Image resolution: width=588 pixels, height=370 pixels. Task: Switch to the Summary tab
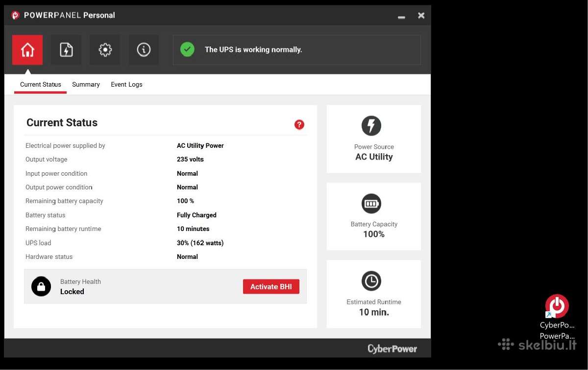pyautogui.click(x=86, y=85)
